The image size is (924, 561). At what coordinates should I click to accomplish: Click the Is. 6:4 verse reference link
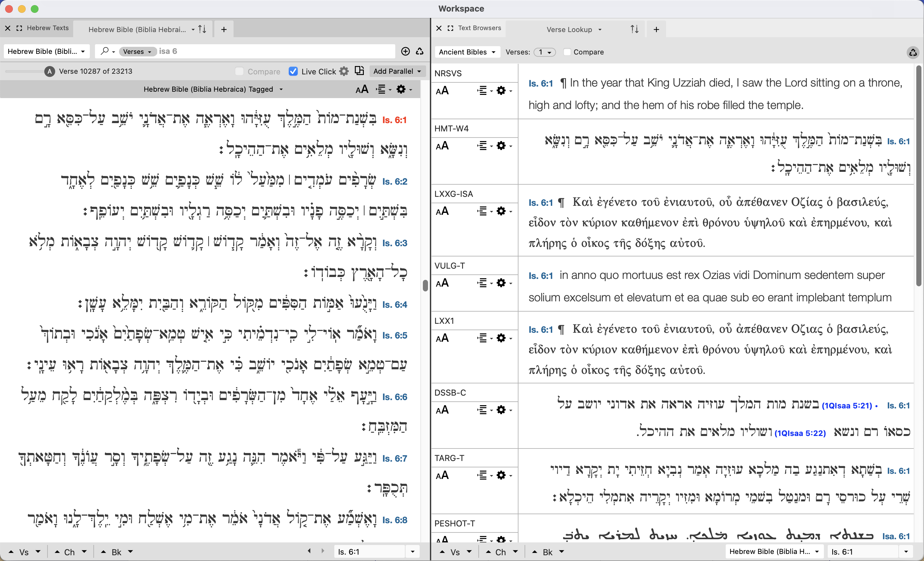point(395,305)
